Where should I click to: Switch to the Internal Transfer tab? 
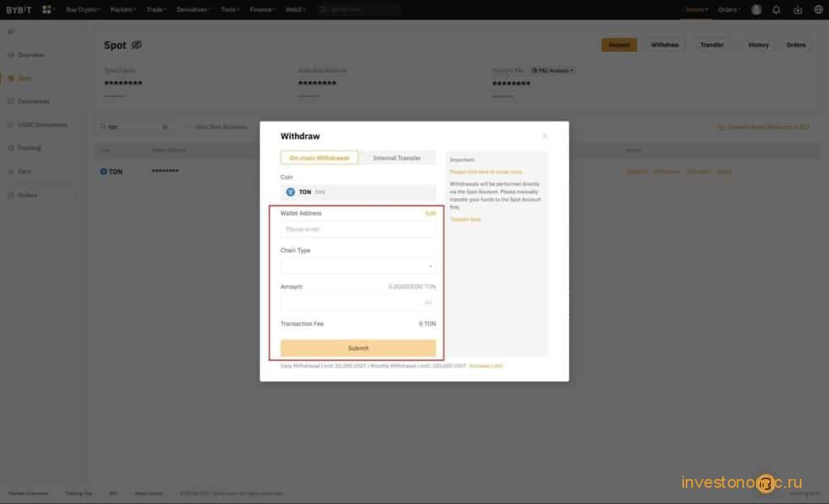coord(397,158)
